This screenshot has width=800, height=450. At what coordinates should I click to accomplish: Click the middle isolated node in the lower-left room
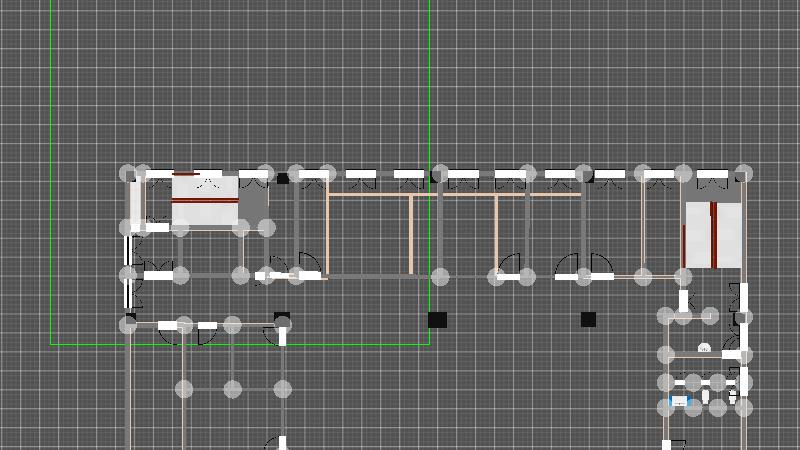point(233,389)
